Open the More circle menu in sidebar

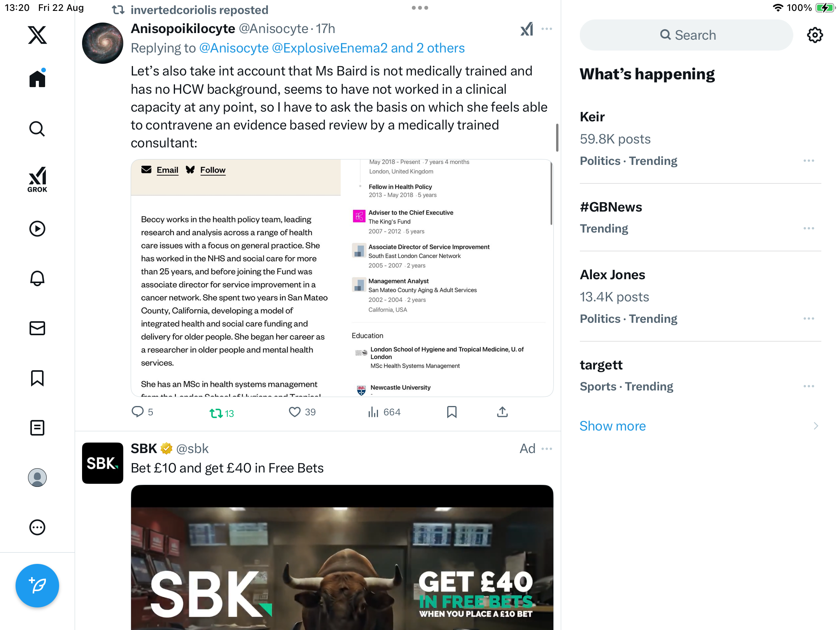pyautogui.click(x=37, y=527)
